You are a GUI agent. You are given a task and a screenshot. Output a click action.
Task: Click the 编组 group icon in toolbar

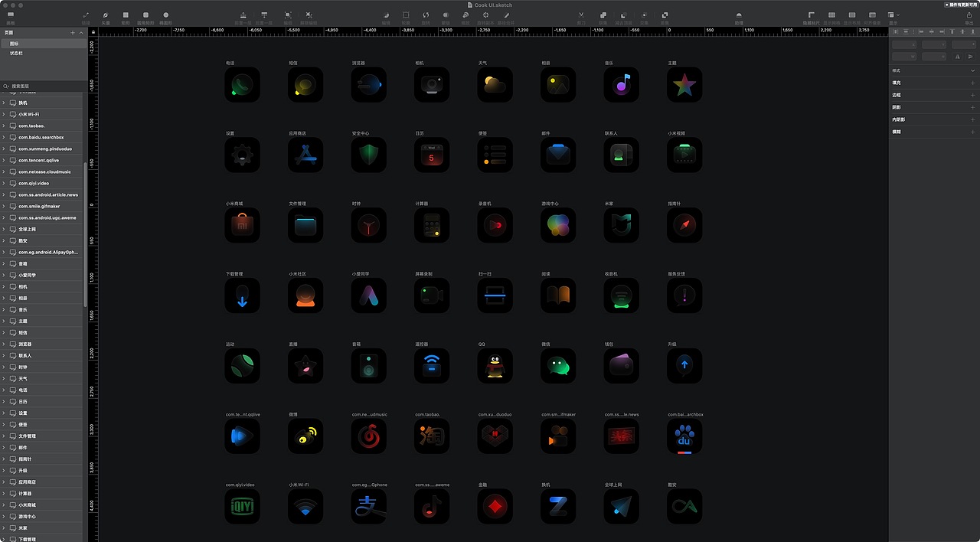(x=288, y=15)
